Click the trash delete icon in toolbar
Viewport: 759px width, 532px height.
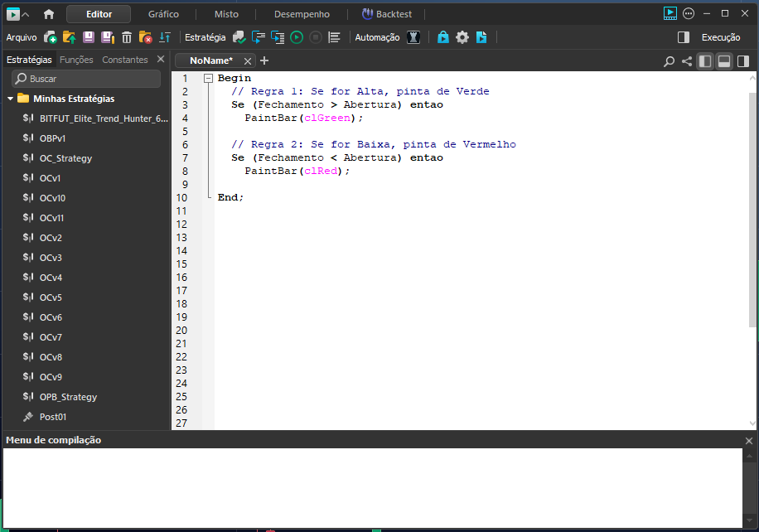(x=127, y=37)
